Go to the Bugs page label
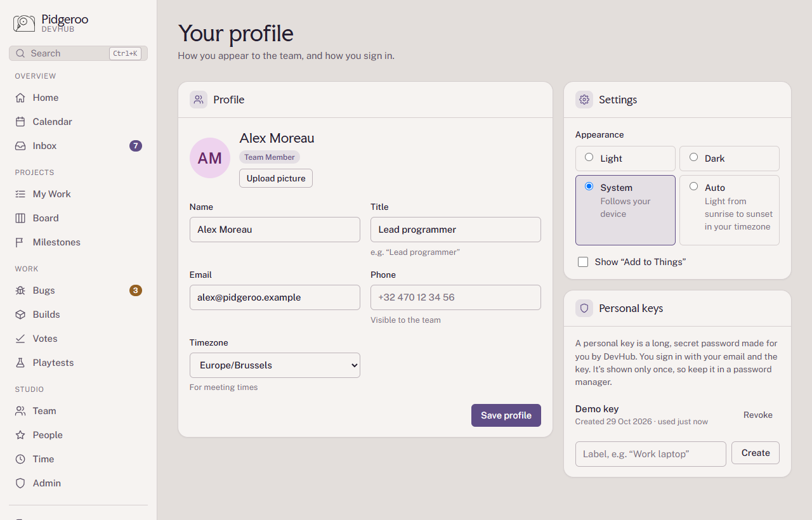812x520 pixels. tap(44, 290)
